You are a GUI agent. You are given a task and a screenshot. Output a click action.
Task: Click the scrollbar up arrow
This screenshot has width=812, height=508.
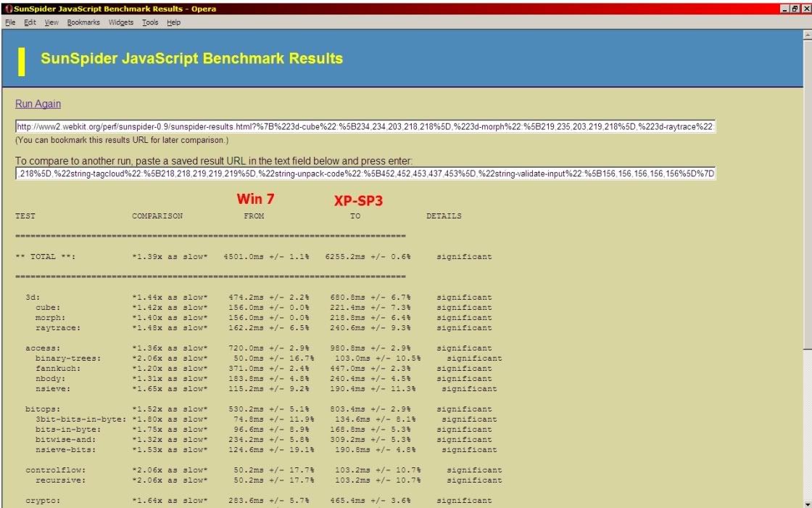[807, 34]
